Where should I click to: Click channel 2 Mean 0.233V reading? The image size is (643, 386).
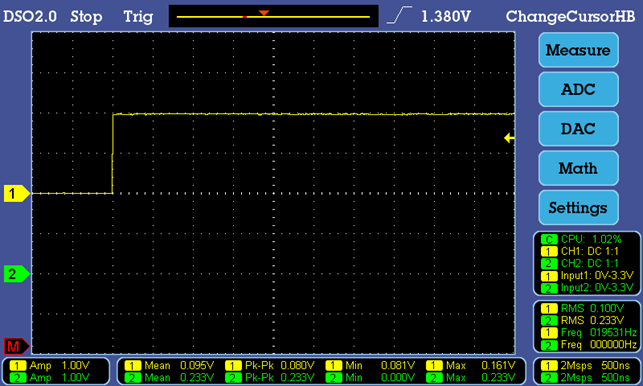point(169,377)
